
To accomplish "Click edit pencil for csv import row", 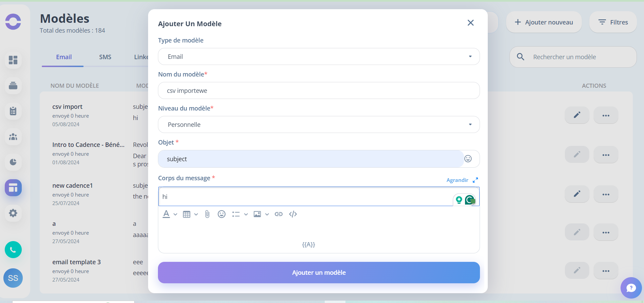I will (x=577, y=115).
